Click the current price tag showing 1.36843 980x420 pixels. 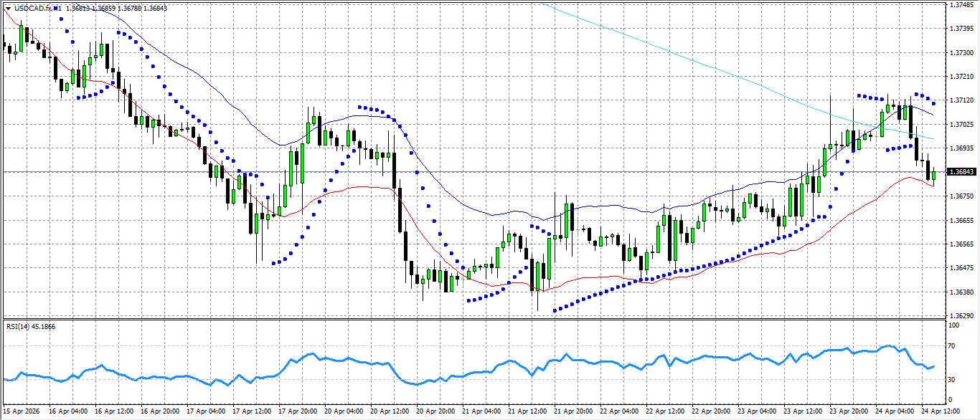(x=962, y=172)
